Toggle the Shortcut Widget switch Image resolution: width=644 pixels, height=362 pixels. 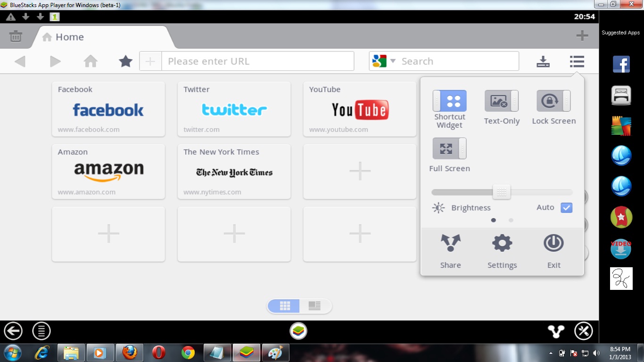[450, 101]
